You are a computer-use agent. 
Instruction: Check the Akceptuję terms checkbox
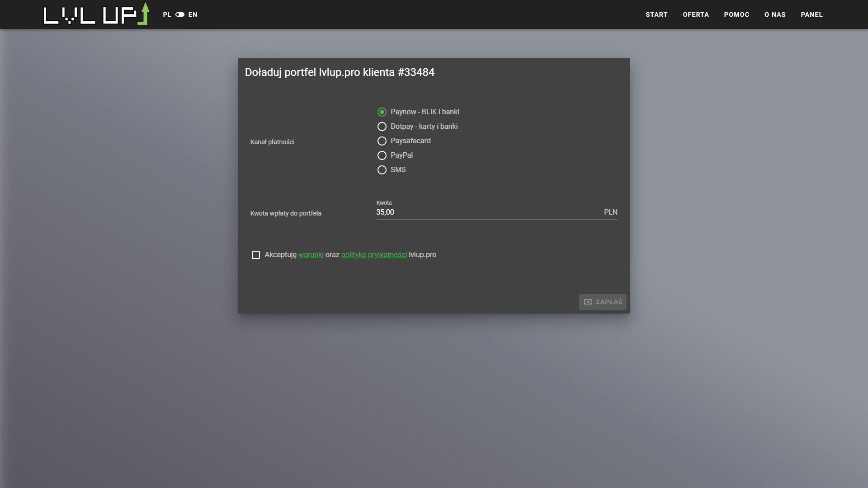(x=256, y=255)
